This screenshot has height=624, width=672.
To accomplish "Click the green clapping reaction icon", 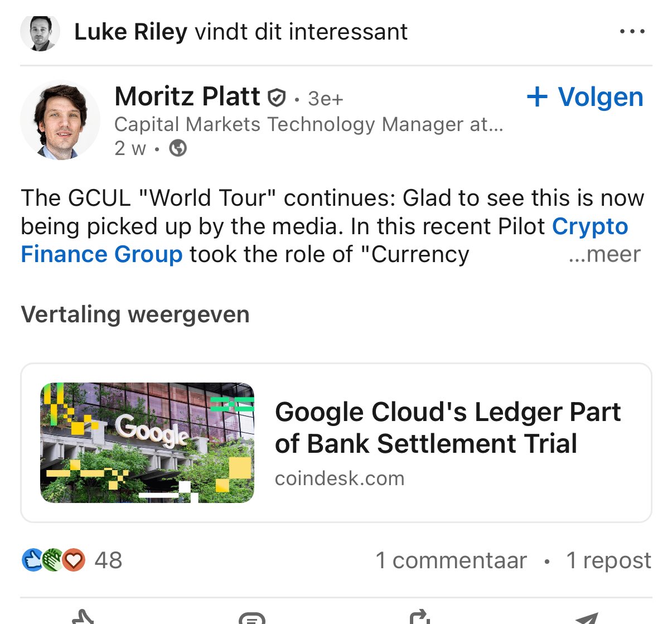I will click(x=52, y=560).
